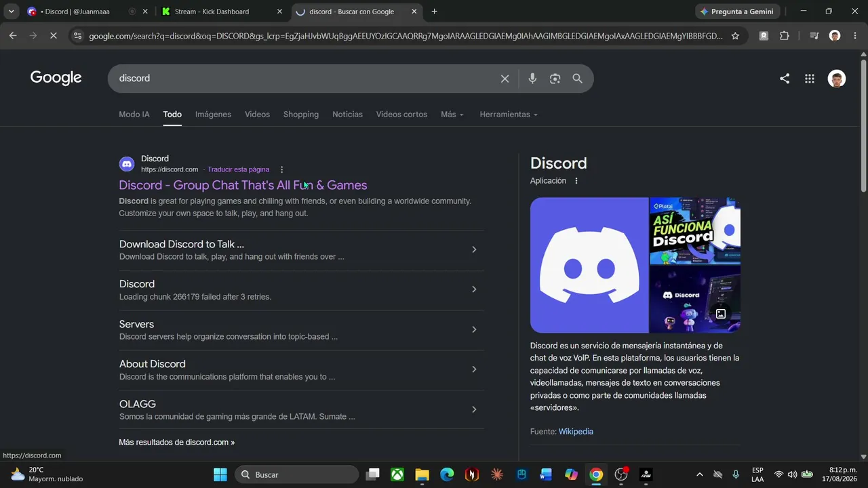Open 'Más resultados de discord.com' link
The height and width of the screenshot is (488, 868).
coord(176,443)
